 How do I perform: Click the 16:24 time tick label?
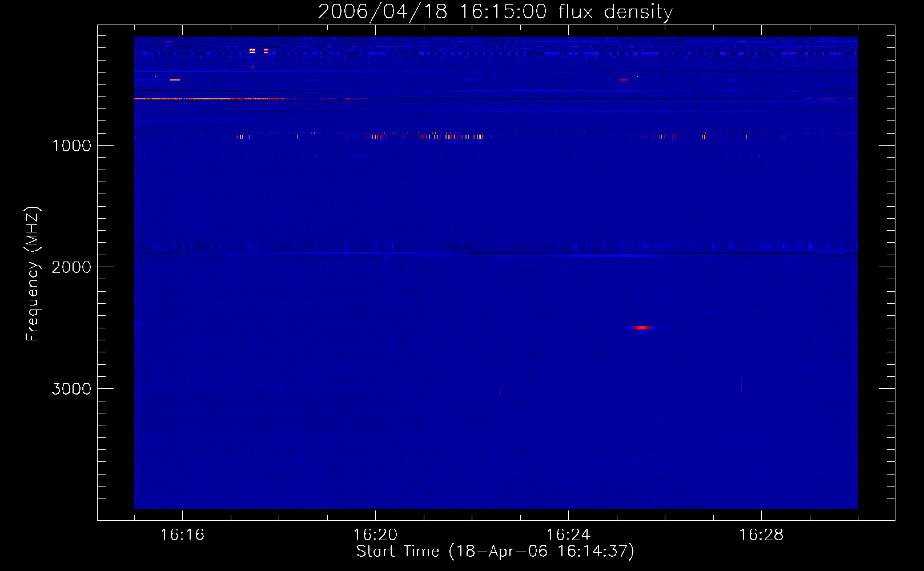click(568, 534)
